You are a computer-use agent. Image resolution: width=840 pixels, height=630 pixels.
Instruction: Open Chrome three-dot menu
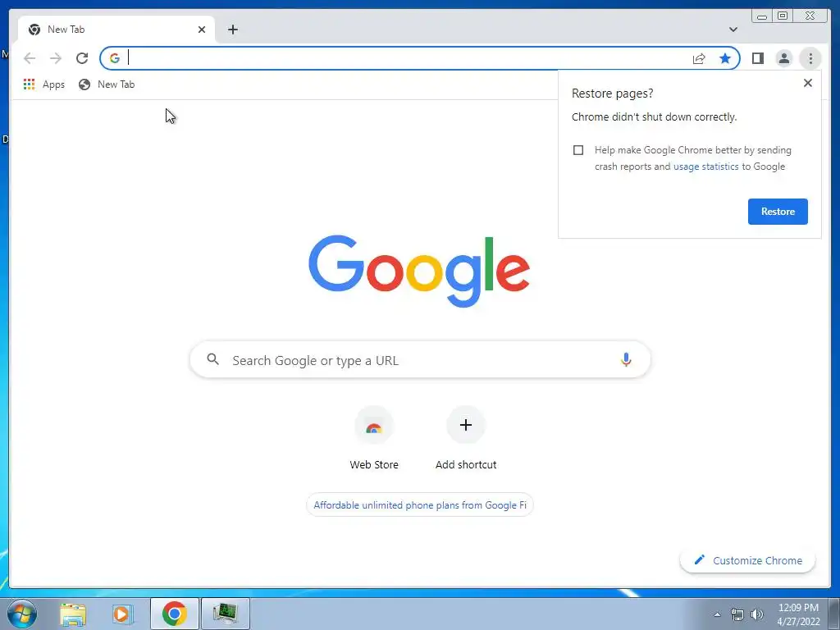point(810,58)
